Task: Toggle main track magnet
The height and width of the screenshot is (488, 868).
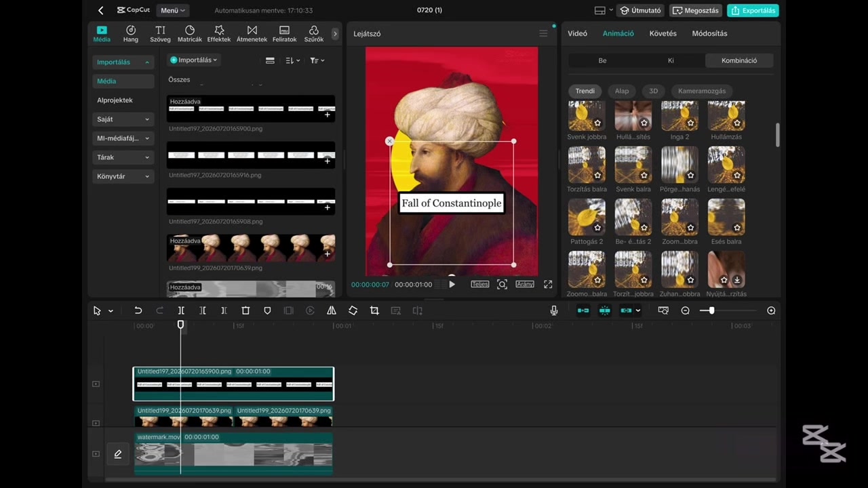Action: [583, 310]
